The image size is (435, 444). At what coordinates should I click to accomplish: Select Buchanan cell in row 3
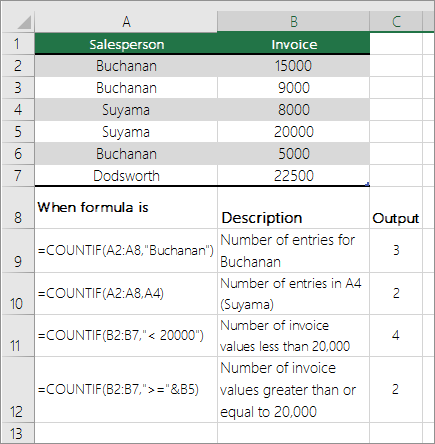(126, 88)
